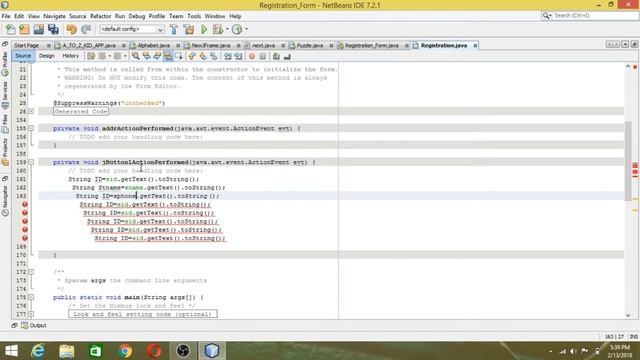Toggle Bookmark editor icon
This screenshot has width=640, height=360.
coord(213,56)
